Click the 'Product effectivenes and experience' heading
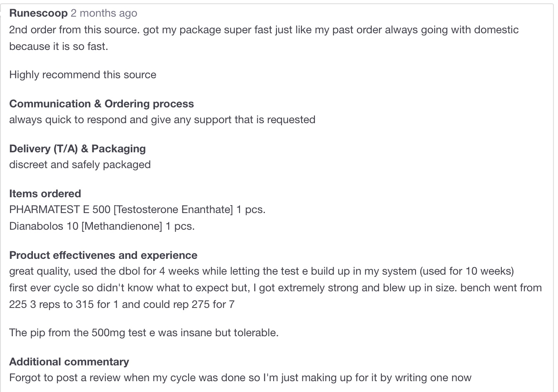The height and width of the screenshot is (392, 558). point(103,255)
